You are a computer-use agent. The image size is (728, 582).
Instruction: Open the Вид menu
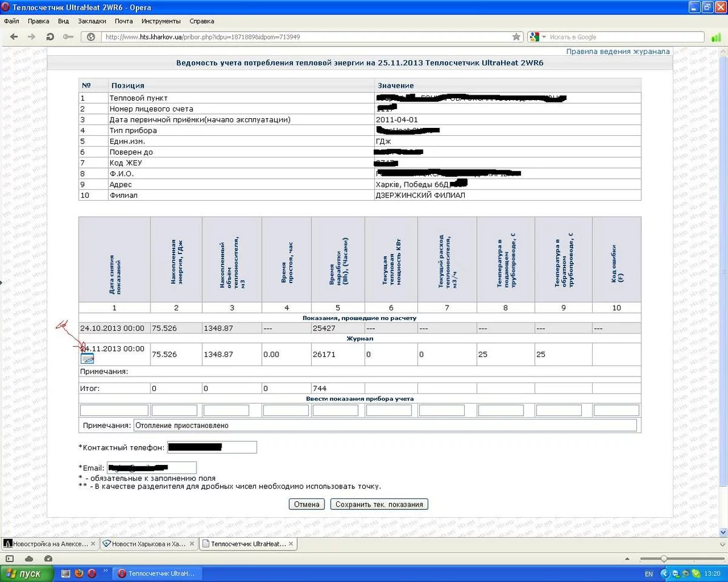[64, 21]
